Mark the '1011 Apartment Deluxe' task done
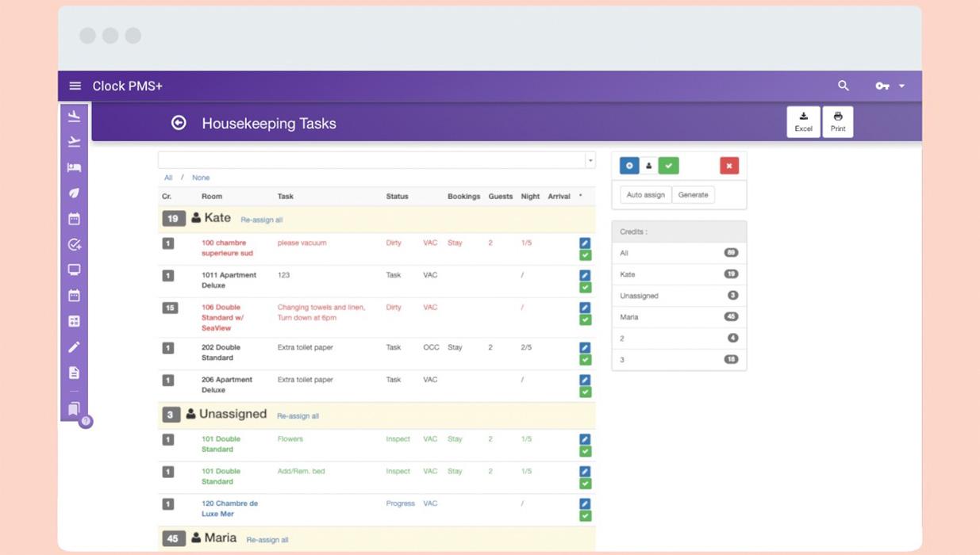 [585, 287]
